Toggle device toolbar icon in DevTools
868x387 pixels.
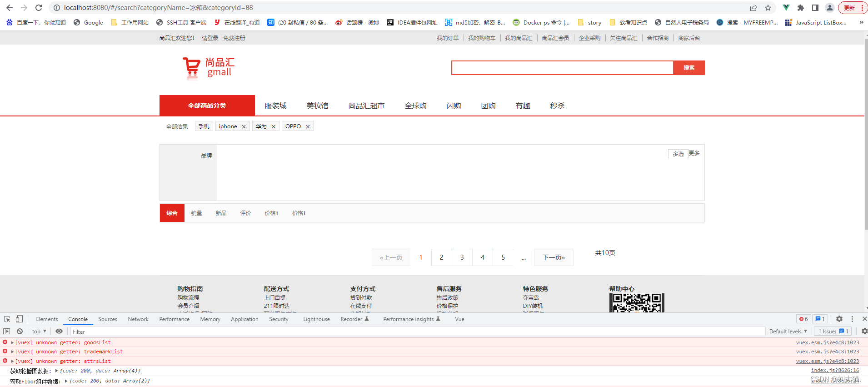point(19,319)
